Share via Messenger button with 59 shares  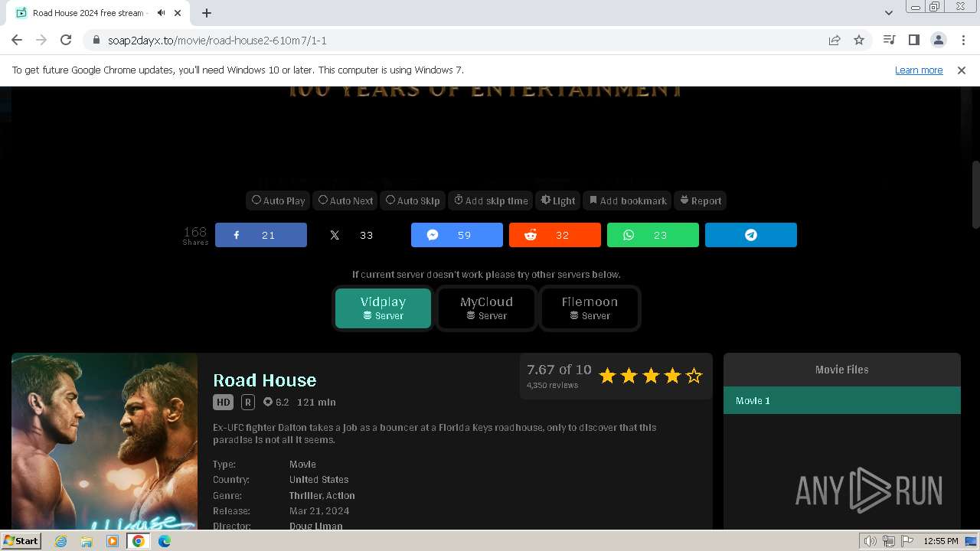(456, 235)
